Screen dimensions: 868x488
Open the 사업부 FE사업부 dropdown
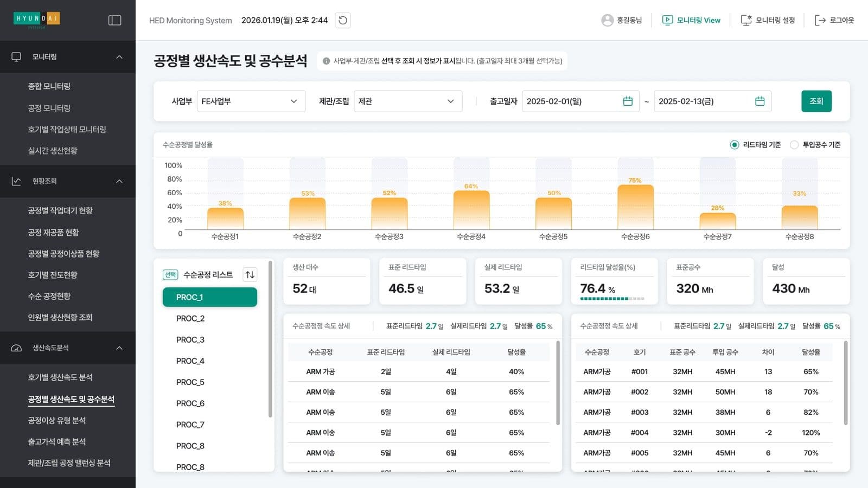(251, 101)
